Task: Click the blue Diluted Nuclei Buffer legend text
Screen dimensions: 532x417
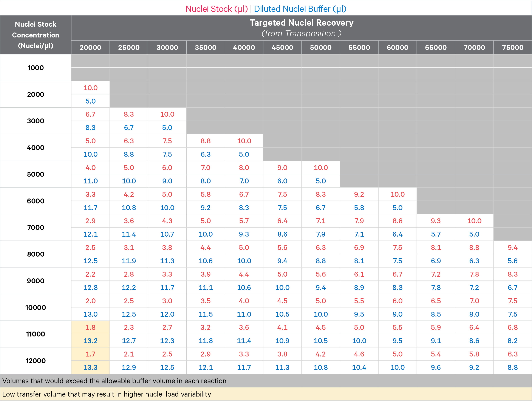Action: coord(300,9)
